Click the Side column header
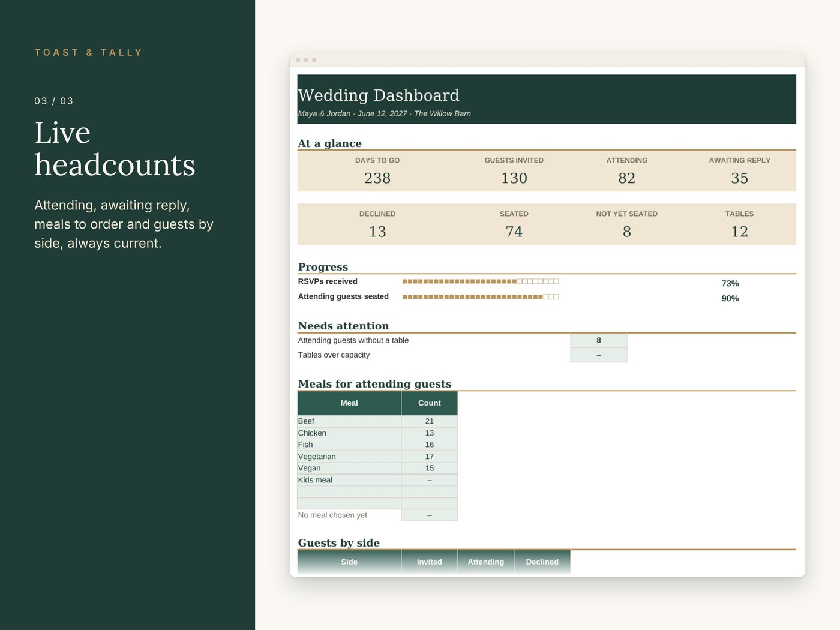Screen dimensions: 840x630 (349, 562)
